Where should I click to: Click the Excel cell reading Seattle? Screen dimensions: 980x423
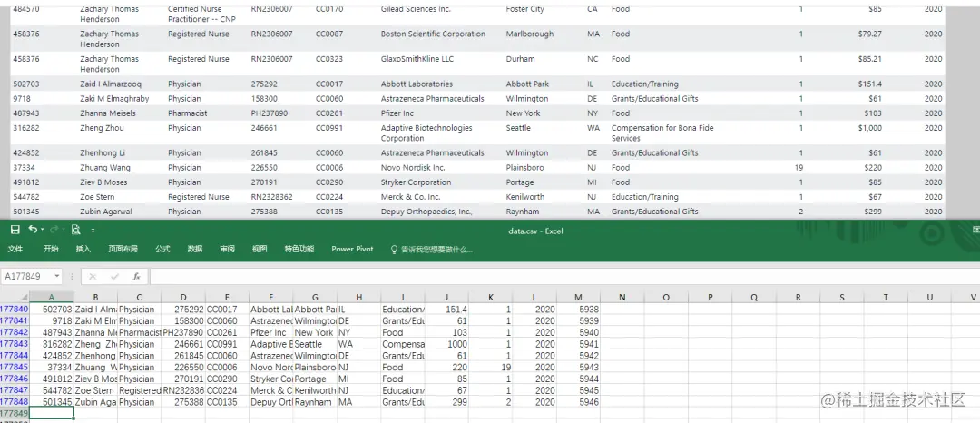(315, 344)
